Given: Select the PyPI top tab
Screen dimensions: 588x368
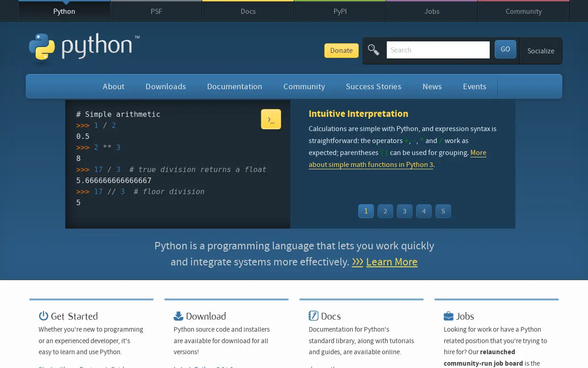Looking at the screenshot, I should (340, 11).
